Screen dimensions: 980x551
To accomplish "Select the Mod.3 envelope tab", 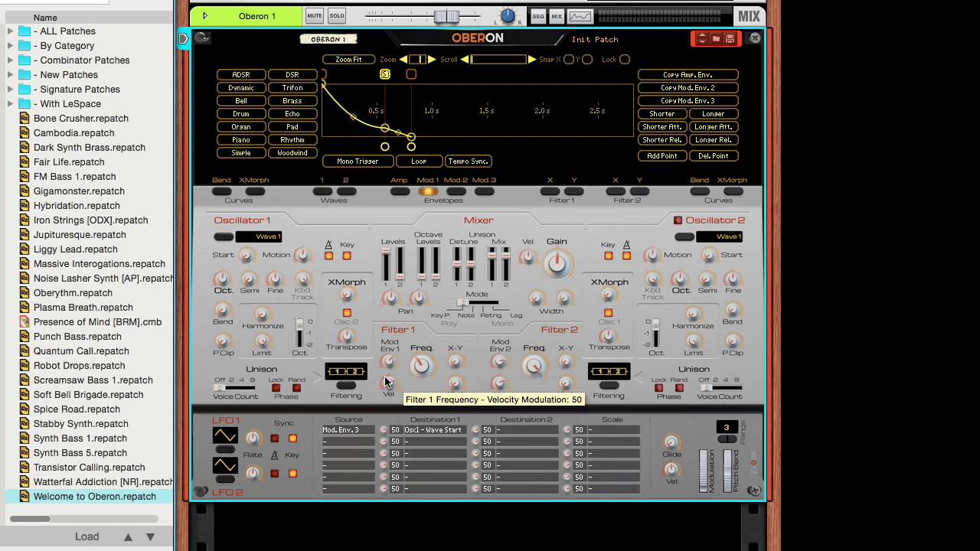I will [484, 191].
